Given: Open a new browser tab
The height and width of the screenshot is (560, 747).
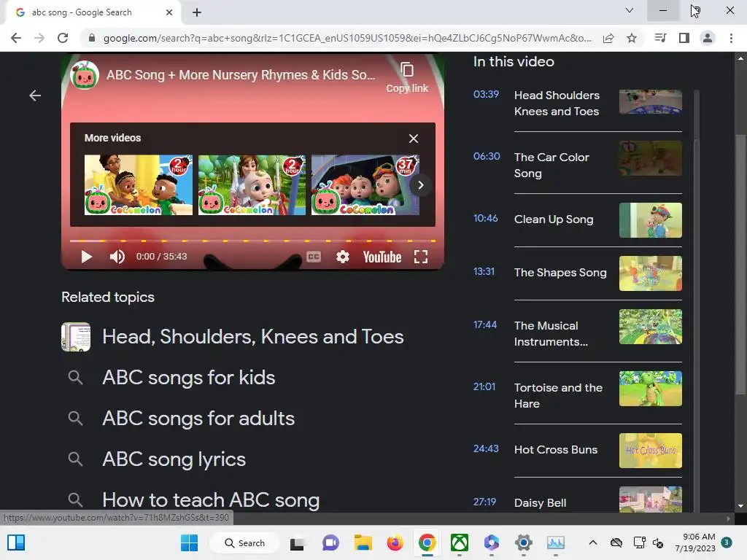Looking at the screenshot, I should click(x=197, y=12).
